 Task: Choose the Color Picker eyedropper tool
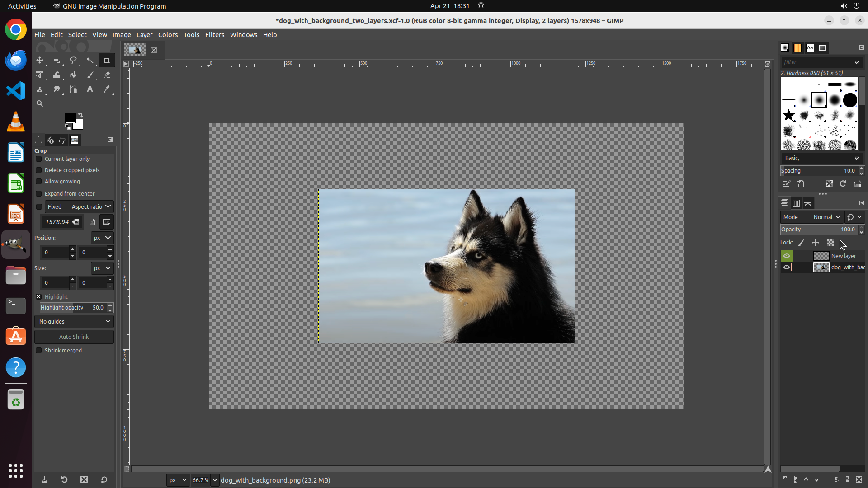[107, 89]
